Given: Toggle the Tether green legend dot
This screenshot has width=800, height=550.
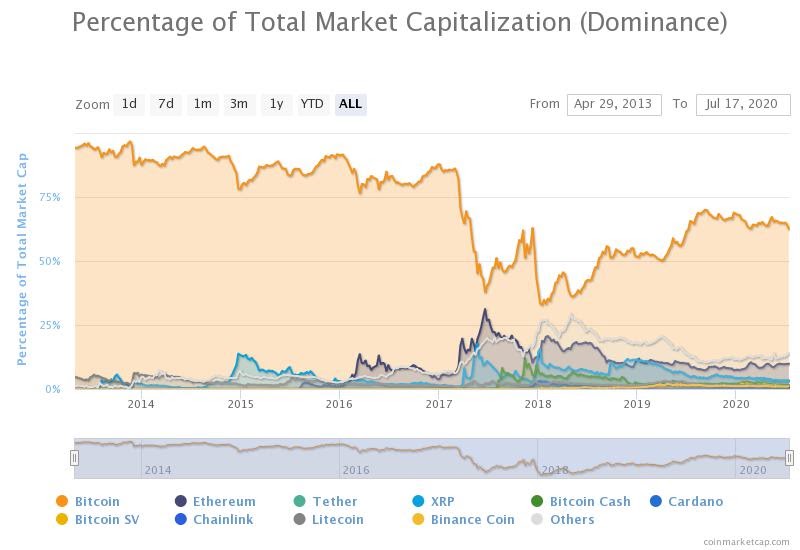Looking at the screenshot, I should (299, 501).
